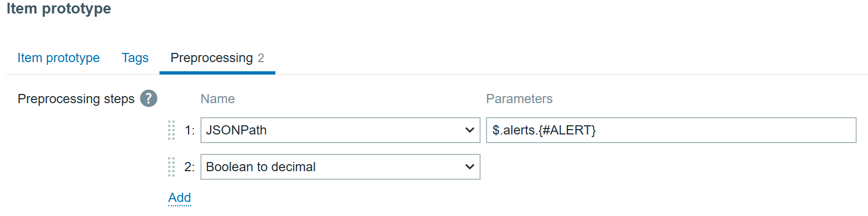Viewport: 868px width, 216px height.
Task: Click the Name column header
Action: coord(218,99)
